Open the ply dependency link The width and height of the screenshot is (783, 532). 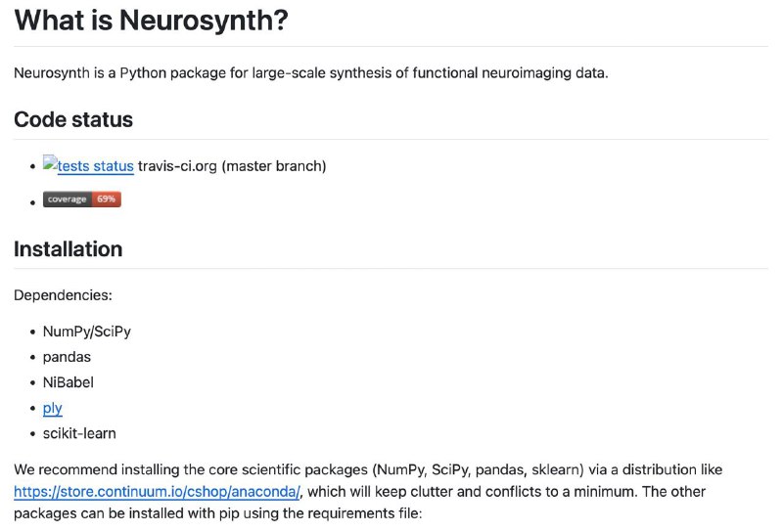coord(53,408)
